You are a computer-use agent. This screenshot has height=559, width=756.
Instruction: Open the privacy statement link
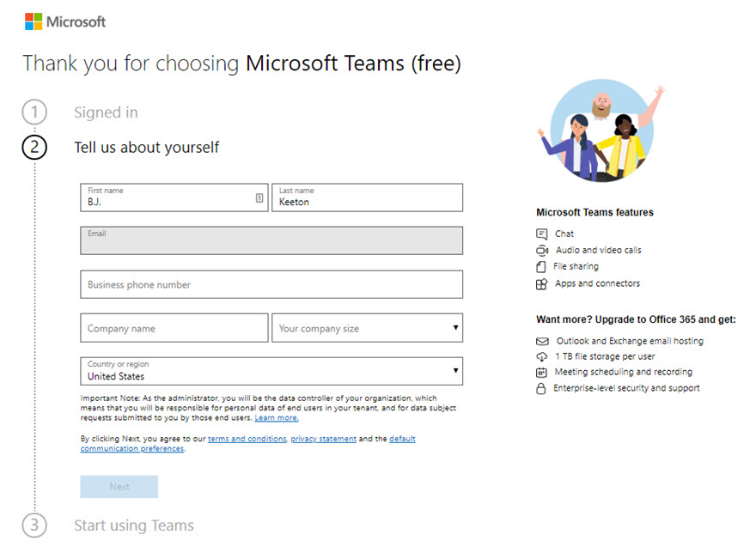(323, 439)
